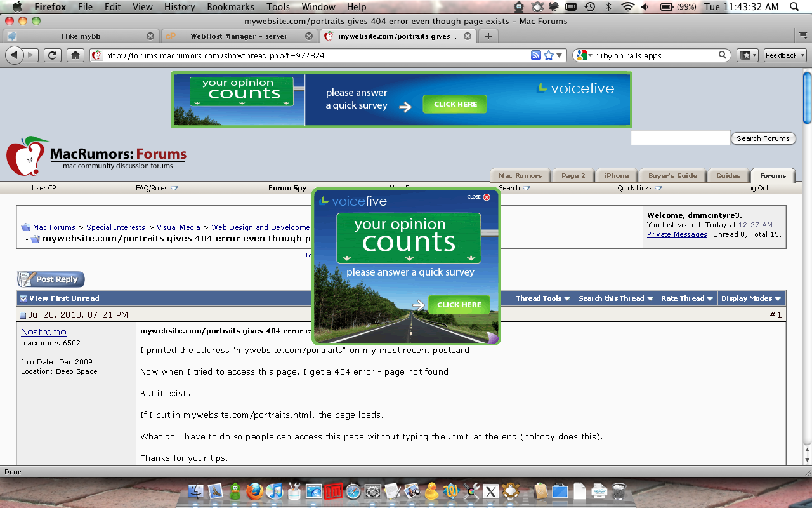This screenshot has height=508, width=812.
Task: Open the Special Interests breadcrumb link
Action: pos(116,227)
